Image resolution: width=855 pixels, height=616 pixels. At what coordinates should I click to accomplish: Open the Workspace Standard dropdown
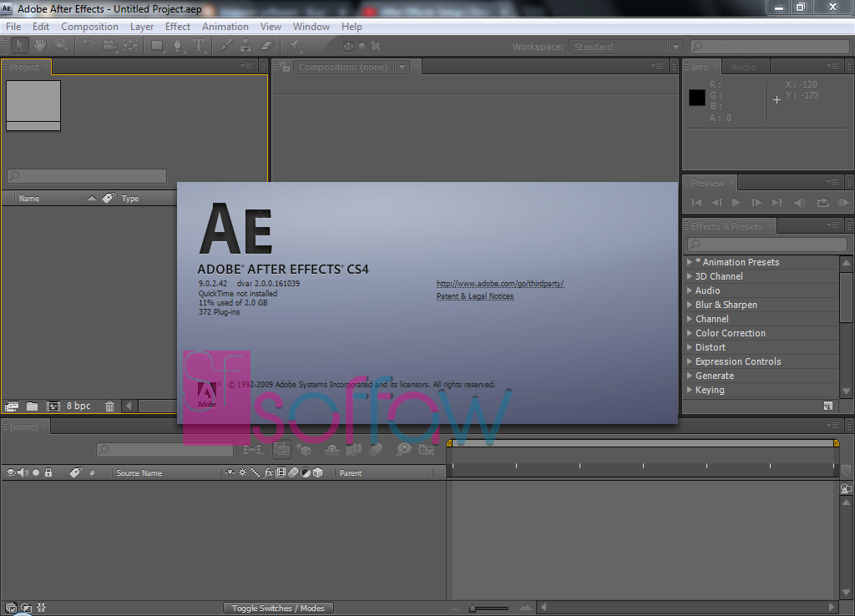click(x=625, y=47)
